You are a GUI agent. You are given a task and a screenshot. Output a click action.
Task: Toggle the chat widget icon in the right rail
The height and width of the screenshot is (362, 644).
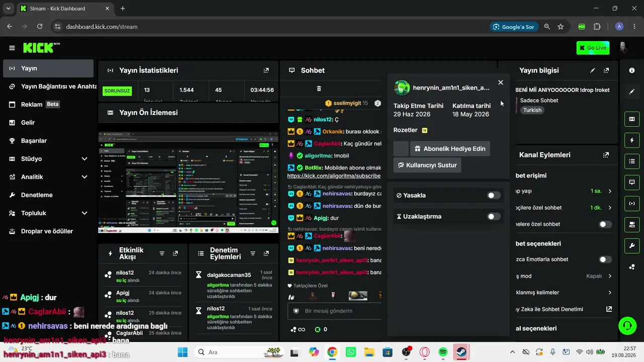point(632,182)
